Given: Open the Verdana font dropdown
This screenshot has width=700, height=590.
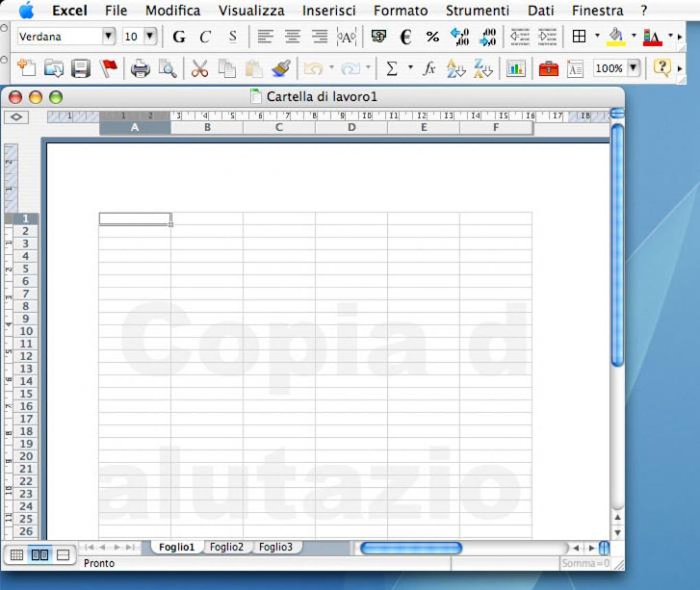Looking at the screenshot, I should point(108,36).
